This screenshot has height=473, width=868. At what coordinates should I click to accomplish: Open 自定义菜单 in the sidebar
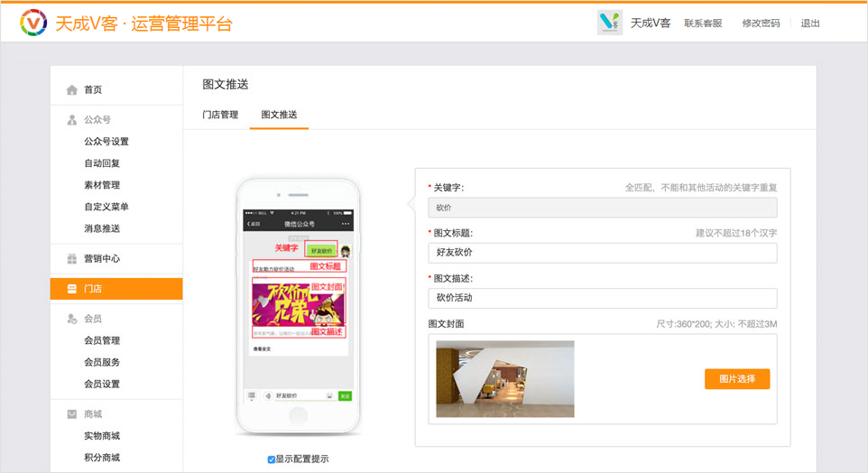[106, 207]
